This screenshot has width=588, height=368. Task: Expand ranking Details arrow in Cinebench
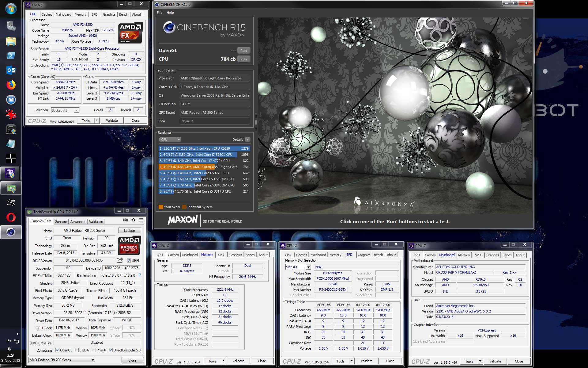[x=248, y=140]
